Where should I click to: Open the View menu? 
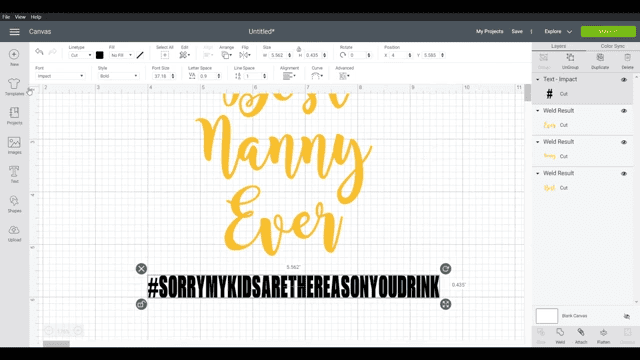tap(20, 17)
